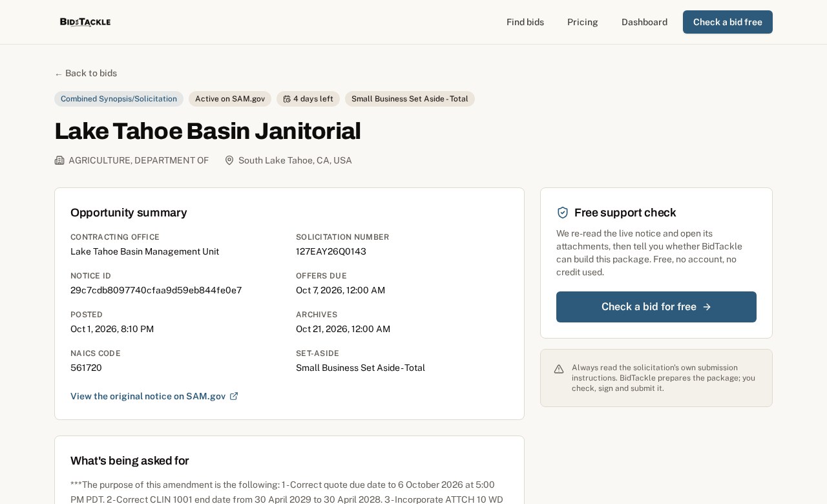
Task: Click the Check a bid for free button
Action: click(x=656, y=307)
